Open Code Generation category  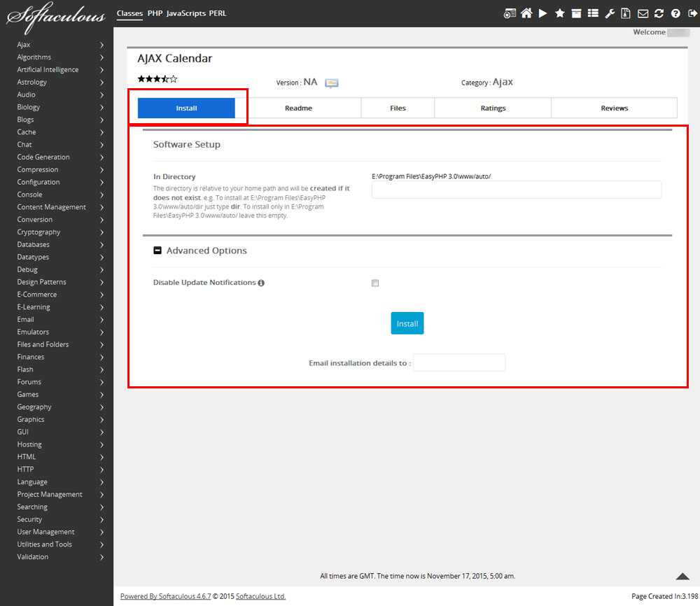(43, 157)
